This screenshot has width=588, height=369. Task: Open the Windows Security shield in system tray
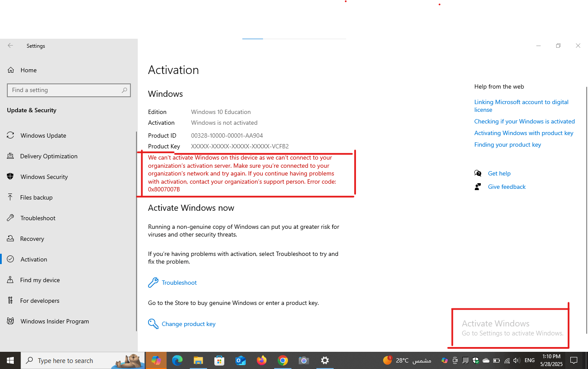click(476, 360)
